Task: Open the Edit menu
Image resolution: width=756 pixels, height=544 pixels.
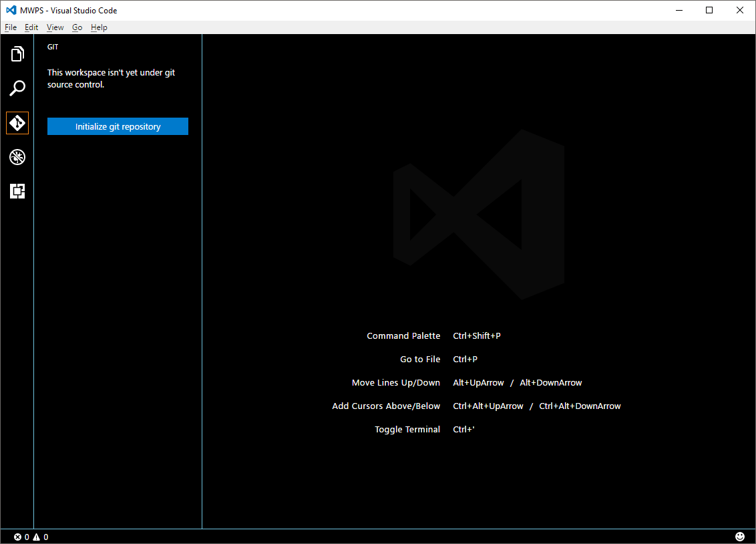Action: coord(31,27)
